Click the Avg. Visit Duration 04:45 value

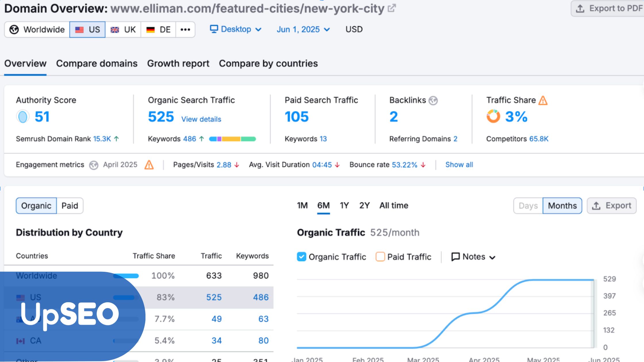click(x=322, y=165)
